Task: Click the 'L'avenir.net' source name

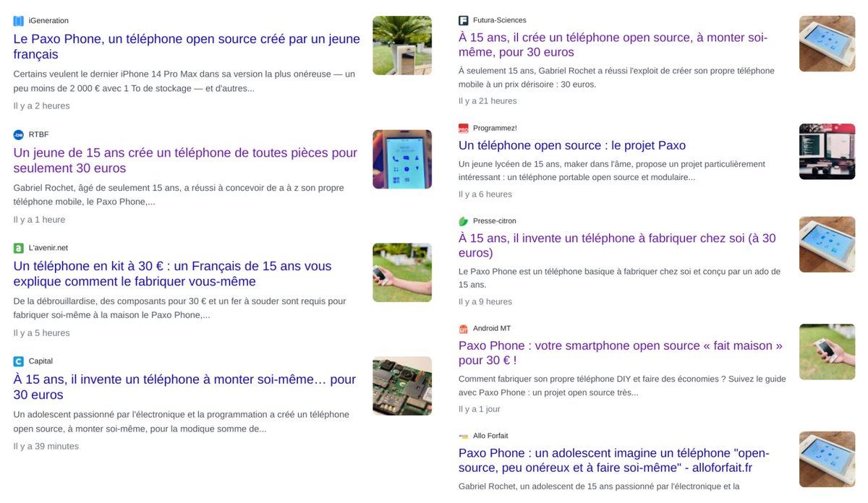Action: click(48, 248)
